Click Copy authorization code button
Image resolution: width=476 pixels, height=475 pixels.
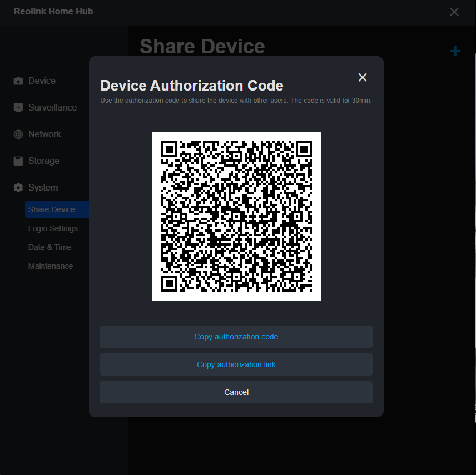[x=236, y=337]
